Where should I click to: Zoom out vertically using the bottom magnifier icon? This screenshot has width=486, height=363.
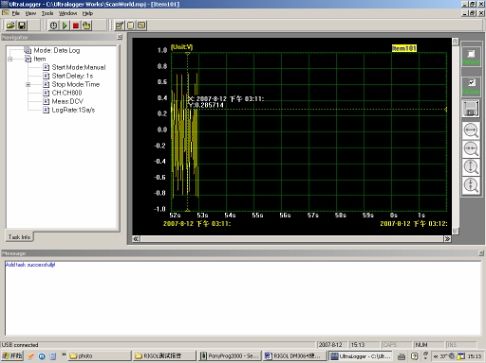[x=471, y=185]
